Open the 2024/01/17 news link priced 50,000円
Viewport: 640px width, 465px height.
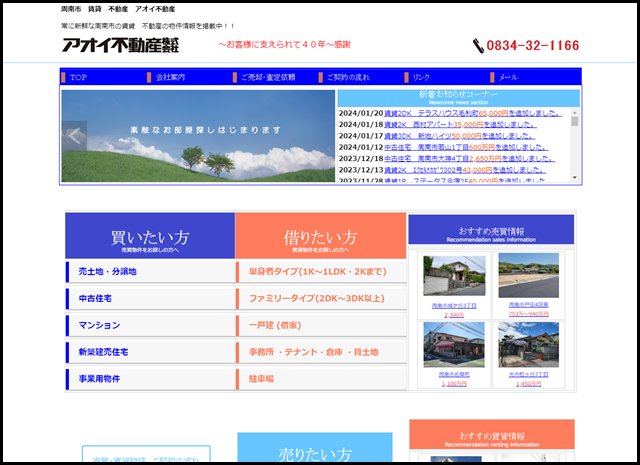point(459,136)
